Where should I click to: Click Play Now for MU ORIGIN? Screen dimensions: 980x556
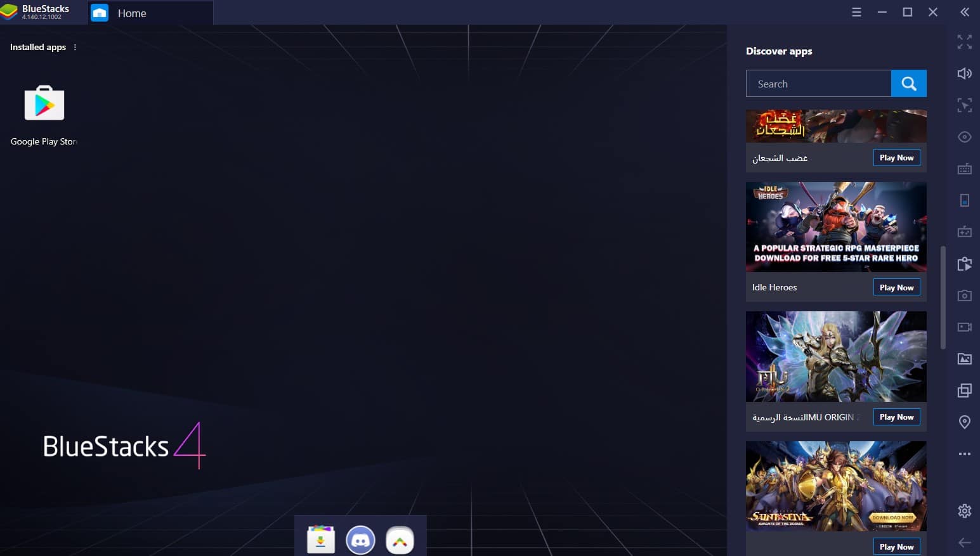coord(896,417)
